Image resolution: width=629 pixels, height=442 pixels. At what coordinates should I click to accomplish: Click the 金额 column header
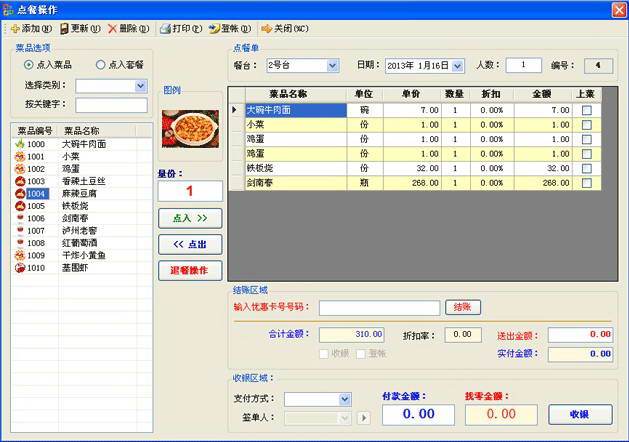[x=542, y=94]
